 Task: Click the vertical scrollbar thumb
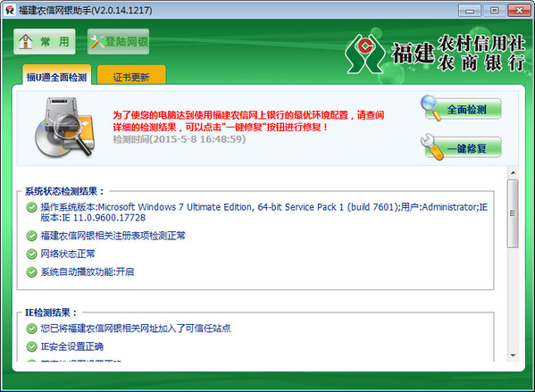pos(513,213)
